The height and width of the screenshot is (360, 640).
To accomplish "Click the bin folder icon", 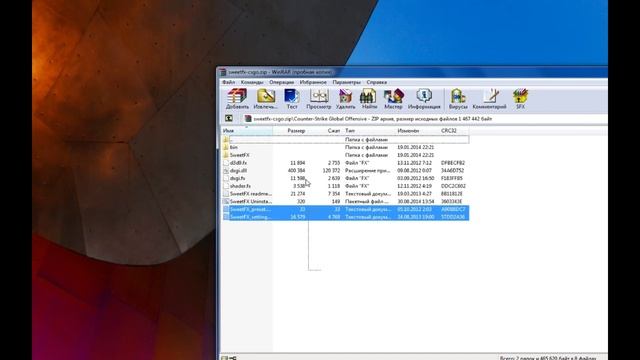I will [x=226, y=147].
